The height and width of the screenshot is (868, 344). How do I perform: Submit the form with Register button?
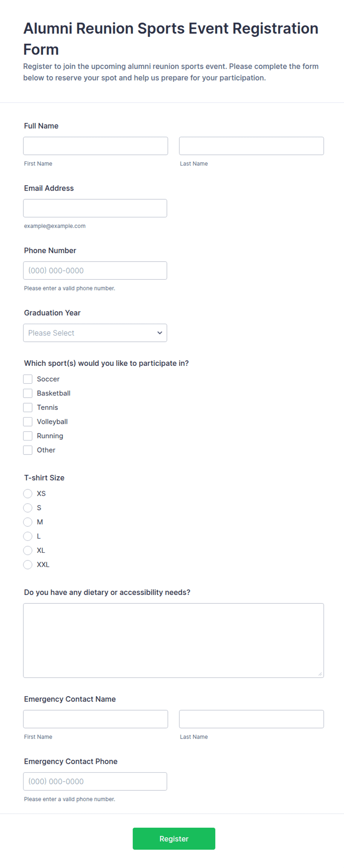[x=174, y=839]
